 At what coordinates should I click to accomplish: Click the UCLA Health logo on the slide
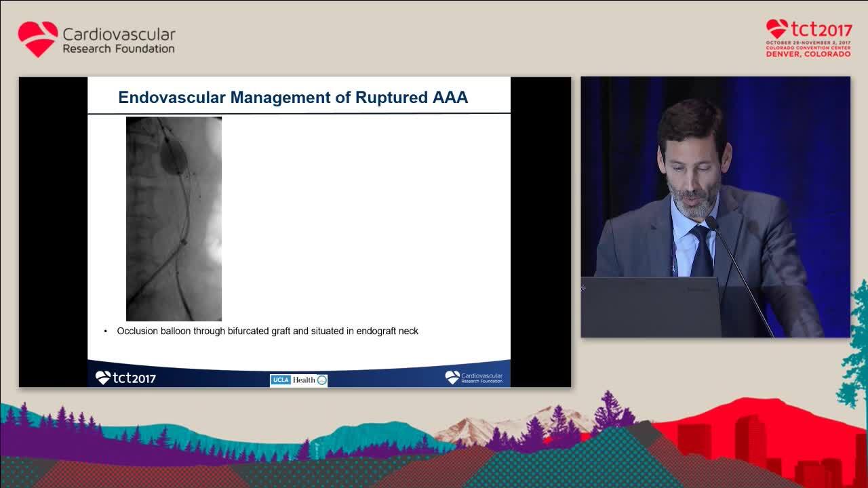pyautogui.click(x=298, y=380)
